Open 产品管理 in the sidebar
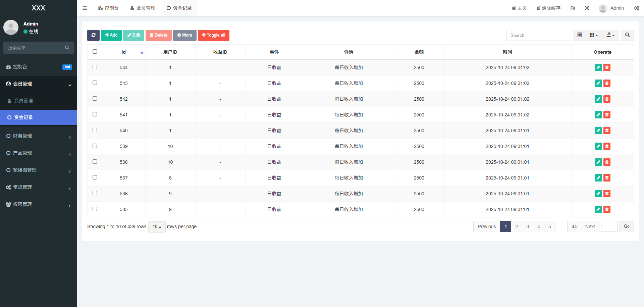 click(x=39, y=153)
